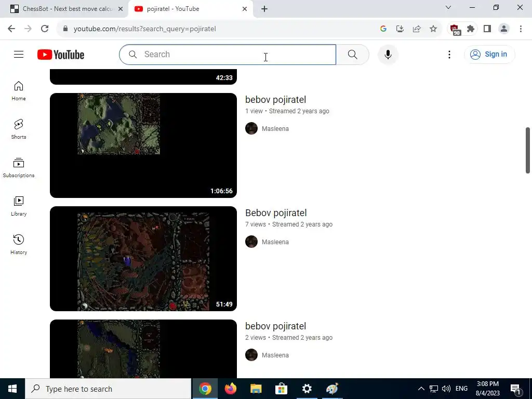Open video thumbnail with 1:06:56 duration

[143, 145]
